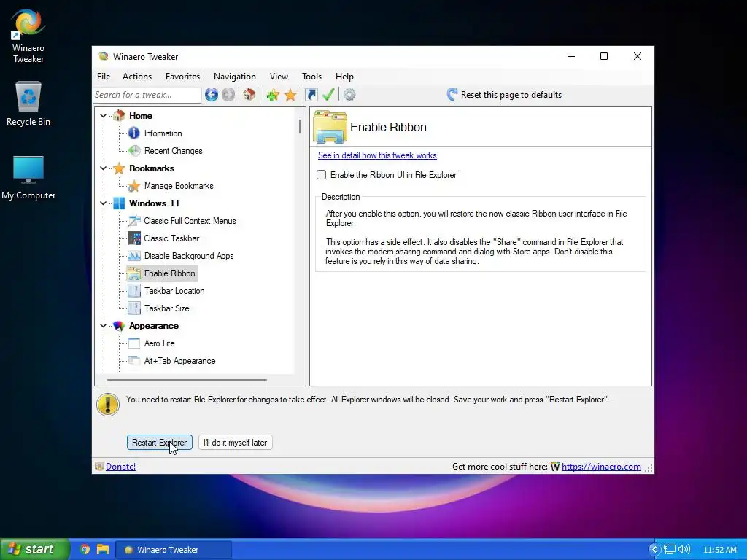
Task: Click the add bookmark star-plus icon
Action: [273, 95]
